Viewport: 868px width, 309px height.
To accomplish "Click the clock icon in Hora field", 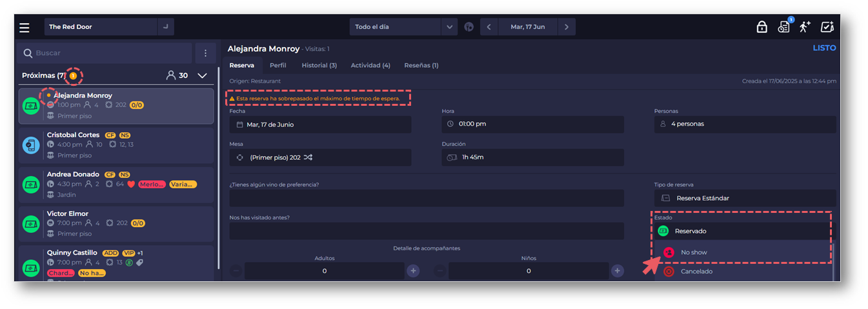I will coord(450,124).
